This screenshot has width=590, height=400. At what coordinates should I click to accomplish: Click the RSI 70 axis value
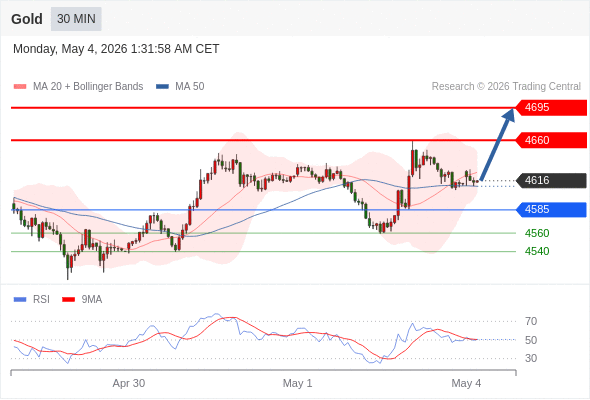pyautogui.click(x=531, y=321)
